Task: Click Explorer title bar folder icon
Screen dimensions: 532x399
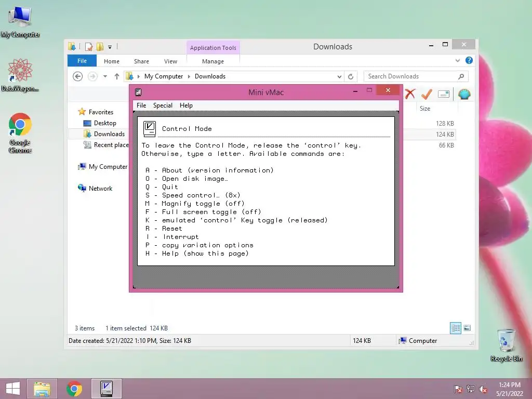Action: 72,47
